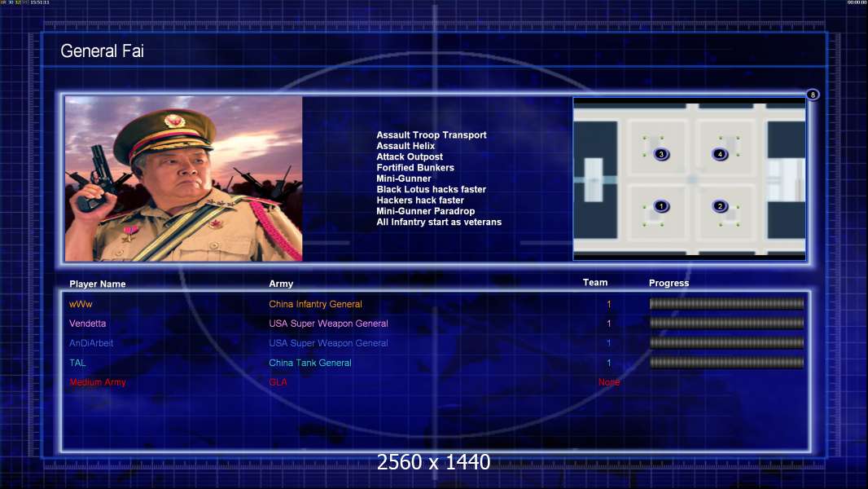Click the map preview thumbnail

689,178
